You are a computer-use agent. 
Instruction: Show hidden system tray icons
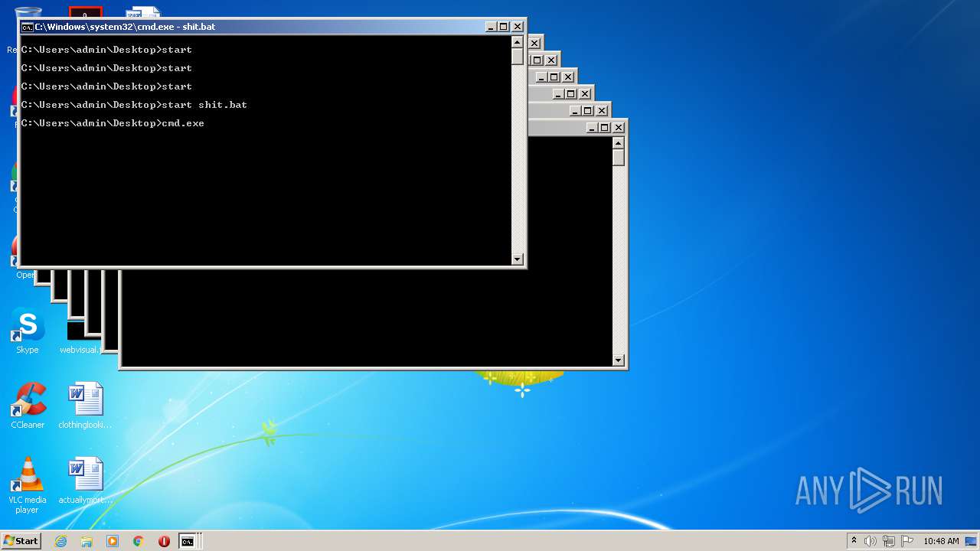click(854, 541)
